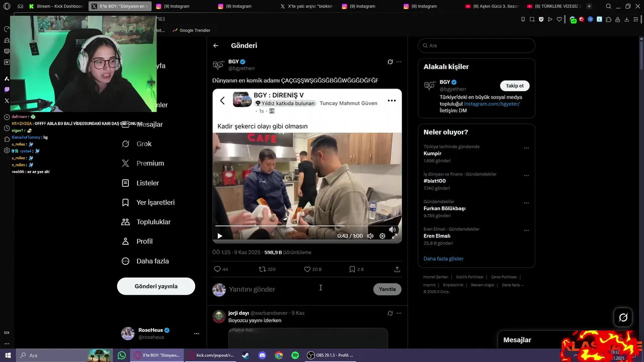644x362 pixels.
Task: Open the floating Grok button
Action: pos(623,317)
